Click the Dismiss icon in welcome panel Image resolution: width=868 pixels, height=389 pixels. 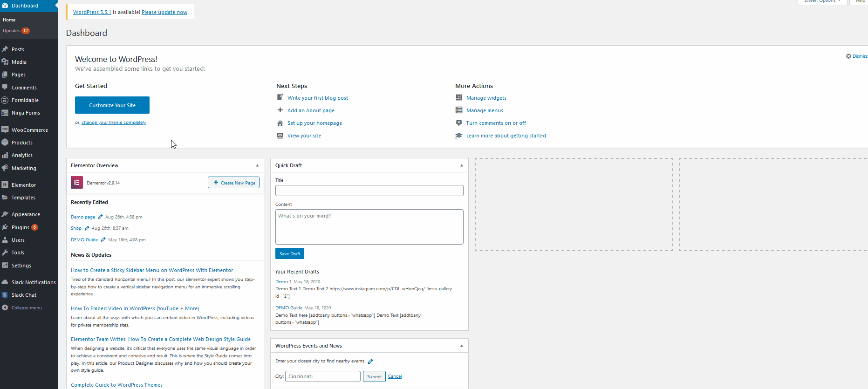point(848,56)
